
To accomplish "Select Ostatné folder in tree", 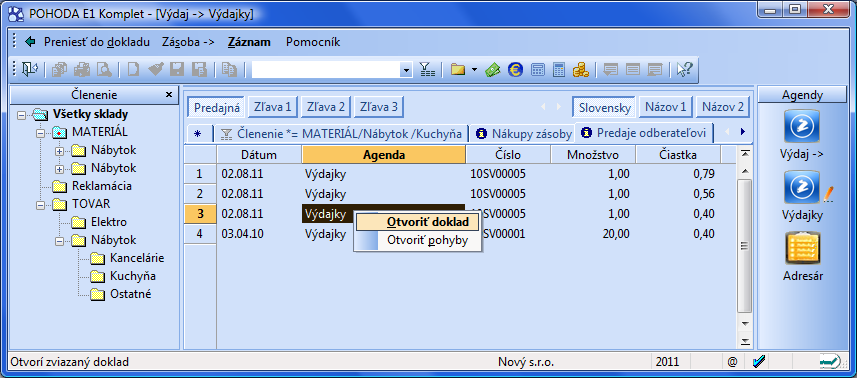I will [130, 294].
